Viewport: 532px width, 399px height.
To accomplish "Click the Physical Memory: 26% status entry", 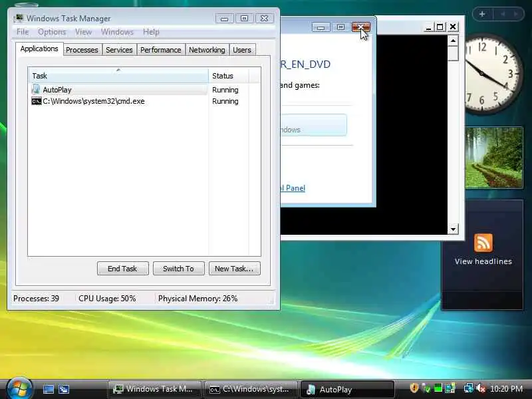I will pyautogui.click(x=198, y=299).
